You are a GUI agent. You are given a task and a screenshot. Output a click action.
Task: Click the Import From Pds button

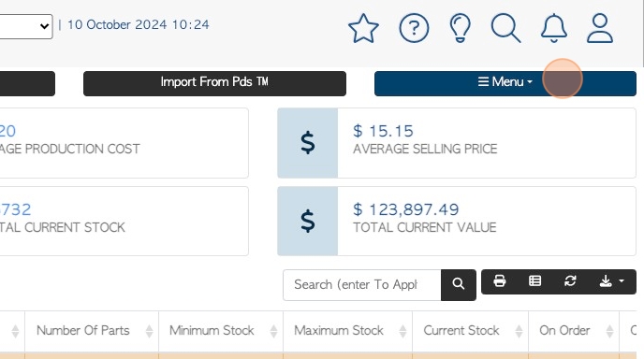point(214,84)
